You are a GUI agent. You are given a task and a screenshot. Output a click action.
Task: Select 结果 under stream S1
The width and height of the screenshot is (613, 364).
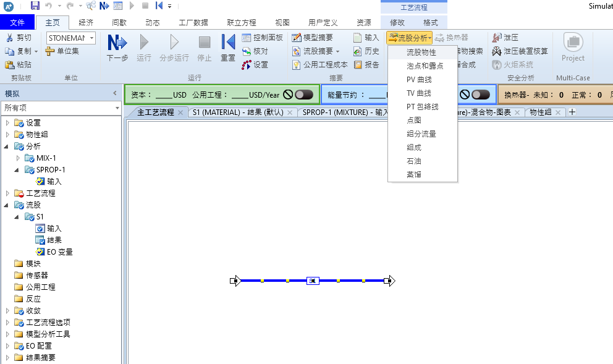pos(54,240)
